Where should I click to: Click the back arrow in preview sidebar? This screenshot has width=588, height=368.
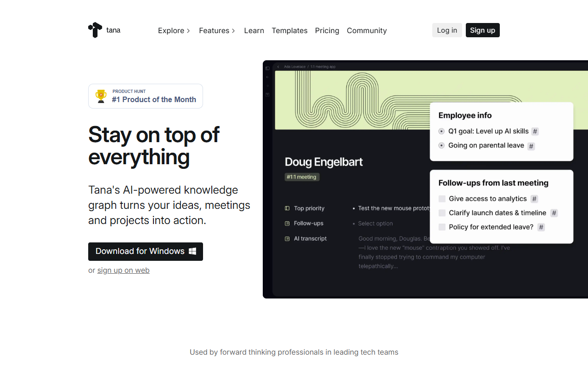coord(267,77)
